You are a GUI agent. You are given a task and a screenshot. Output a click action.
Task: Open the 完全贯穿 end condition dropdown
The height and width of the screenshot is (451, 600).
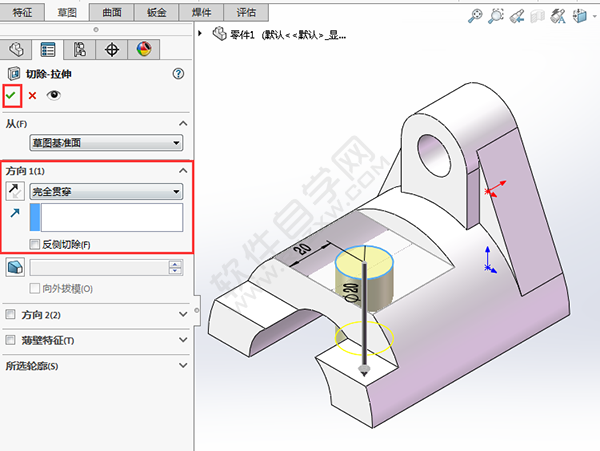[x=106, y=191]
